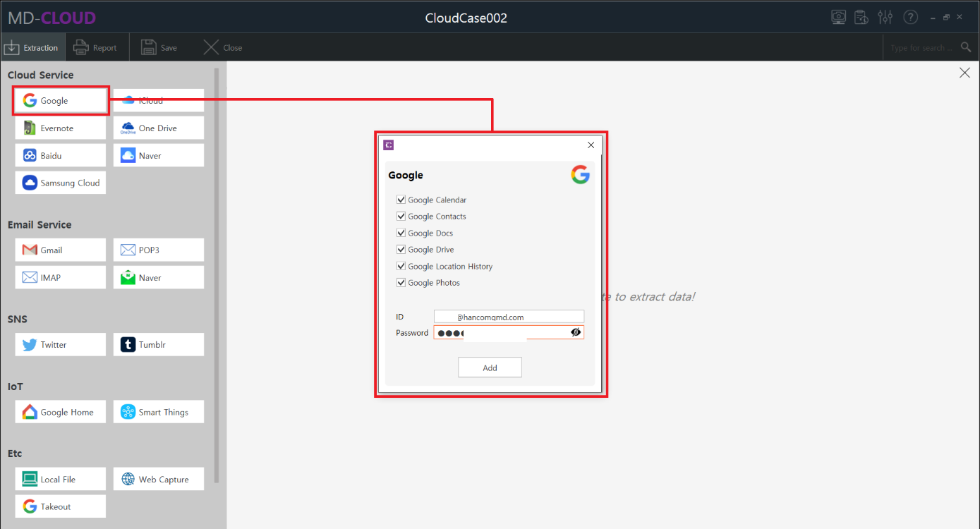The height and width of the screenshot is (529, 980).
Task: Click the purple dialog app icon
Action: click(388, 145)
